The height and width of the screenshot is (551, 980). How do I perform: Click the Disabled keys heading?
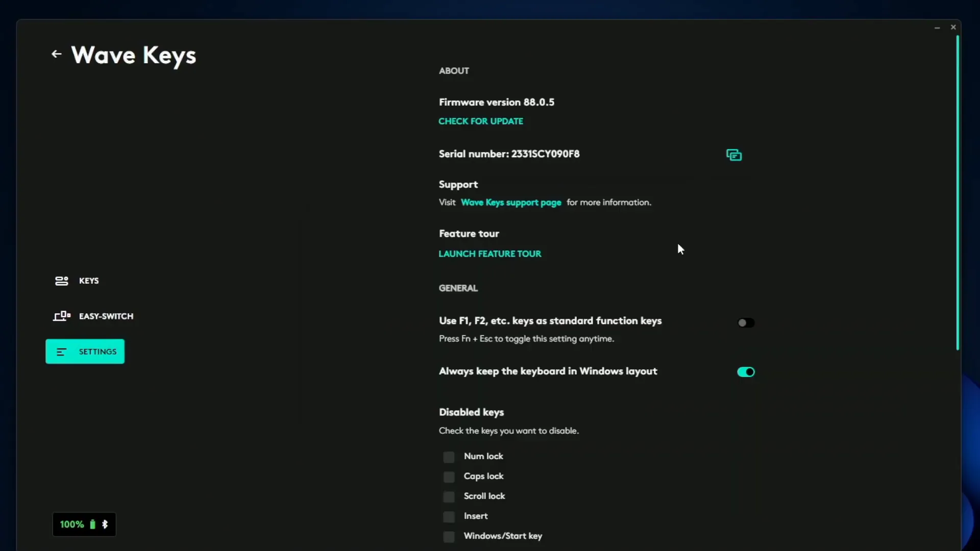(x=471, y=412)
